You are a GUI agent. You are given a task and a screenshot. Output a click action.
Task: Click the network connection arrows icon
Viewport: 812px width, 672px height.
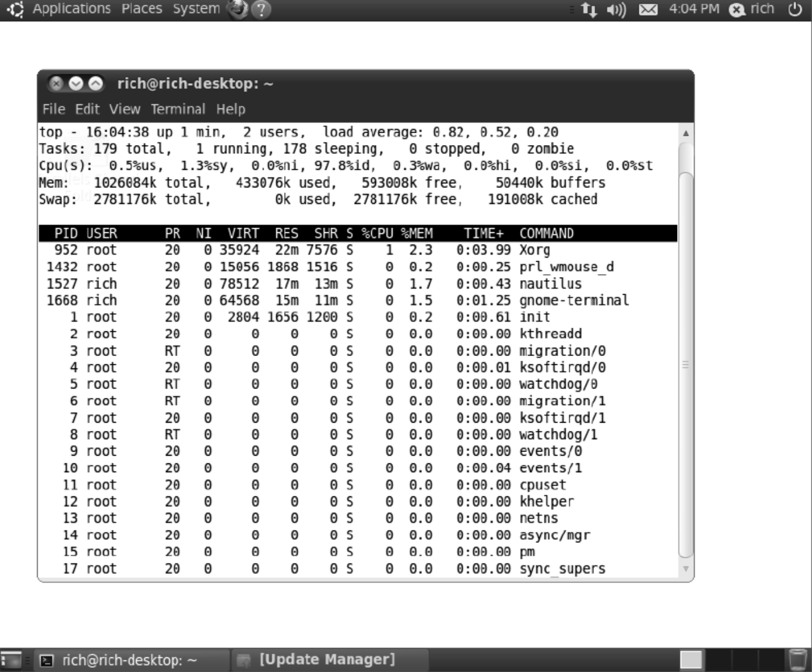pos(589,9)
